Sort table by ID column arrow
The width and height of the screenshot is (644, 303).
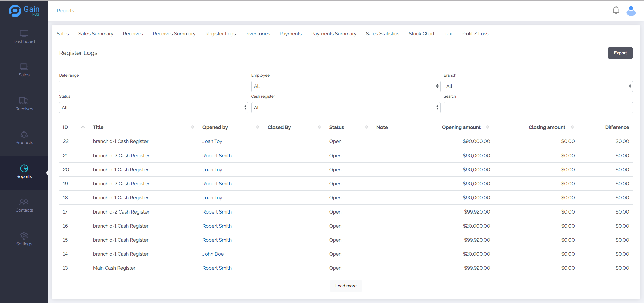click(83, 127)
